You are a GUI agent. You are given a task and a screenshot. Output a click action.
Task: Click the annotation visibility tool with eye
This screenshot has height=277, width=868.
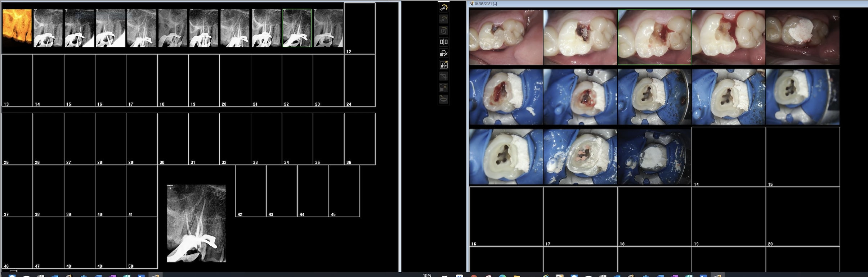coord(443,65)
